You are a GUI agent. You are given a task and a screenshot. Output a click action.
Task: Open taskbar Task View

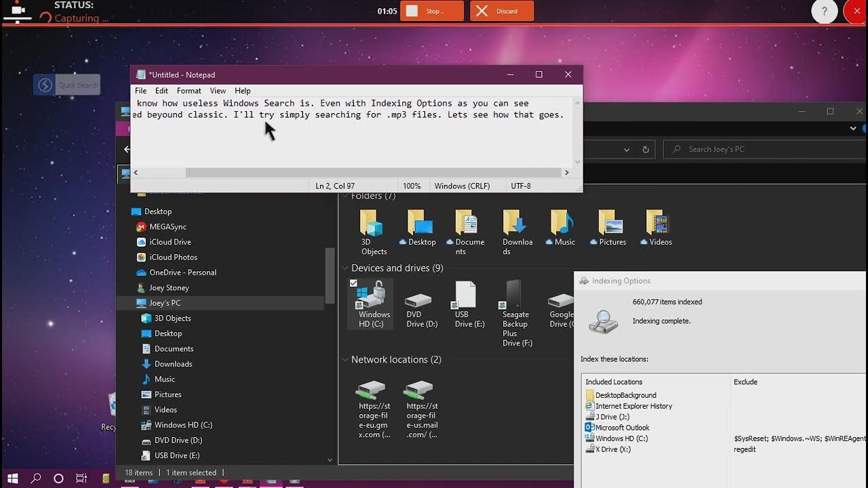81,479
